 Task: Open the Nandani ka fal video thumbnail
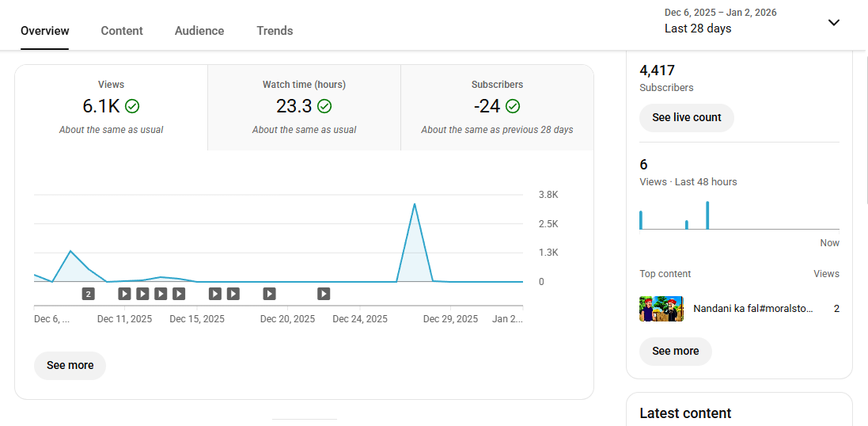tap(661, 309)
